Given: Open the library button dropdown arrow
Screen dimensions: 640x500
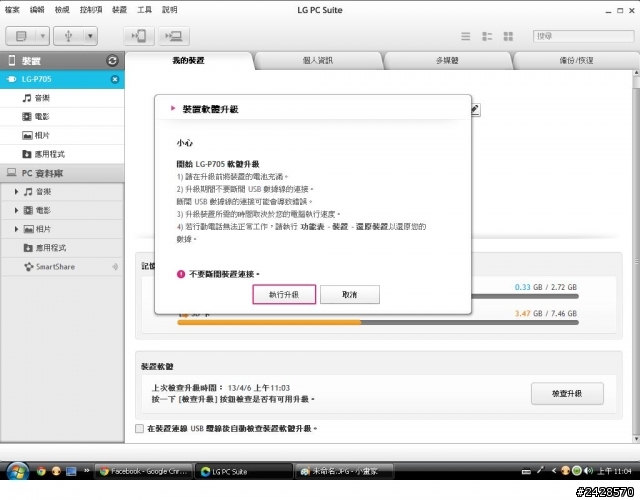Looking at the screenshot, I should pyautogui.click(x=42, y=36).
